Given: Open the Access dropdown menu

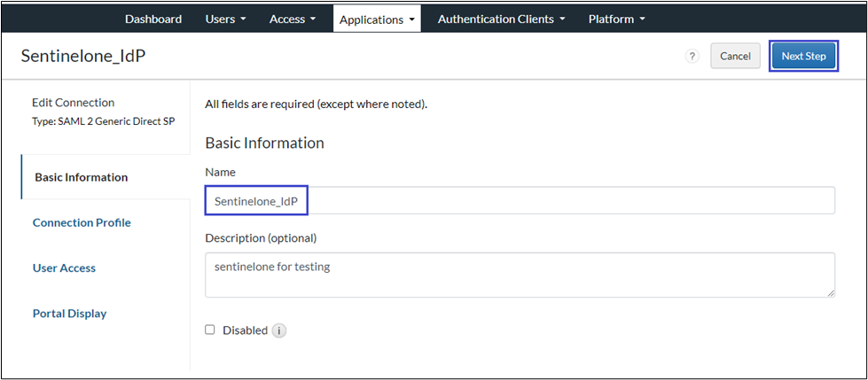Looking at the screenshot, I should click(293, 19).
